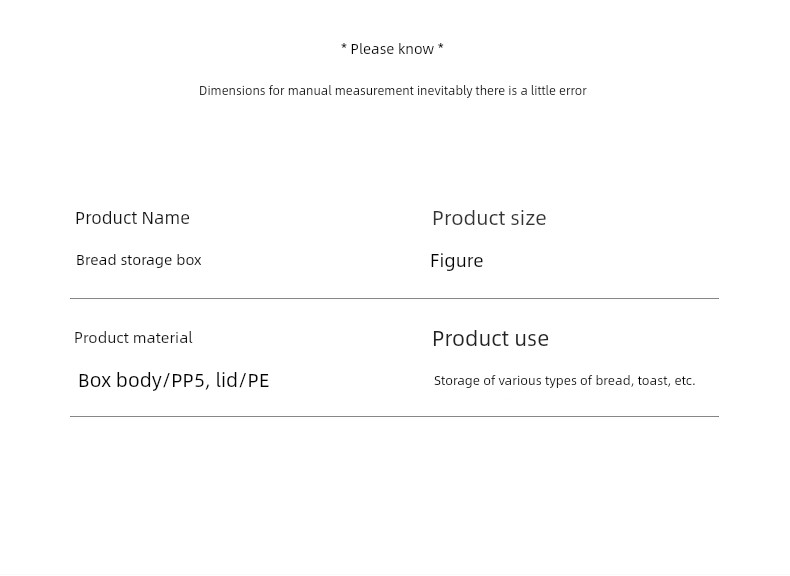The width and height of the screenshot is (790, 576).
Task: Click the "Figure" value under Product size
Action: [x=457, y=261]
